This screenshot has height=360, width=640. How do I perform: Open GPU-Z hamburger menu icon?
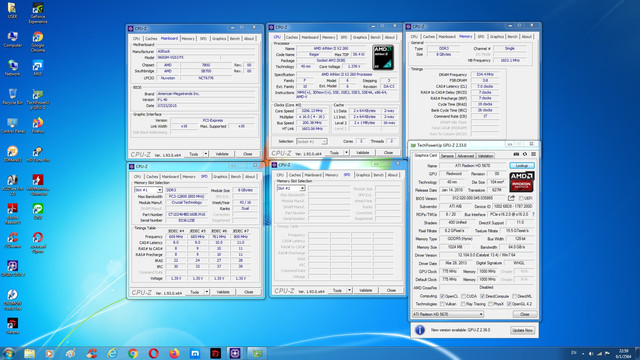(x=533, y=154)
